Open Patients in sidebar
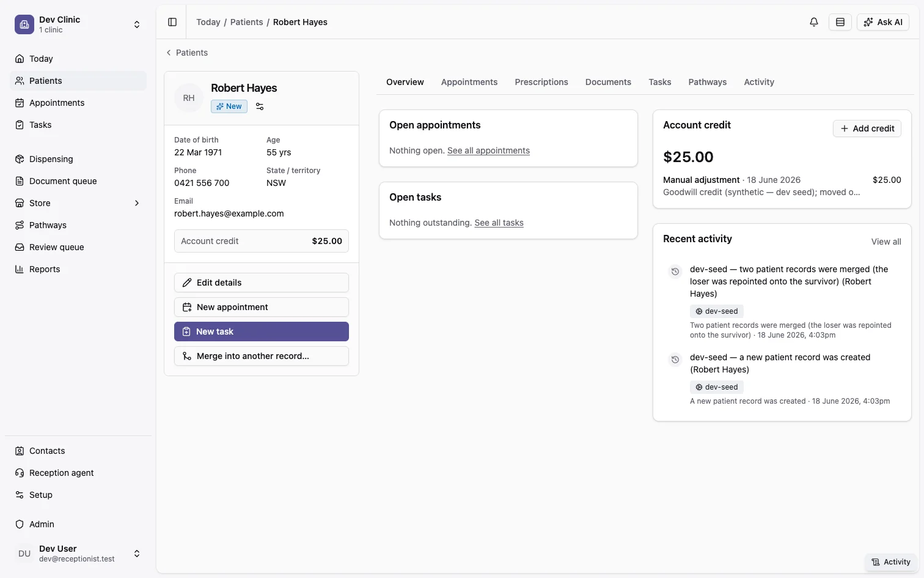 (x=78, y=81)
